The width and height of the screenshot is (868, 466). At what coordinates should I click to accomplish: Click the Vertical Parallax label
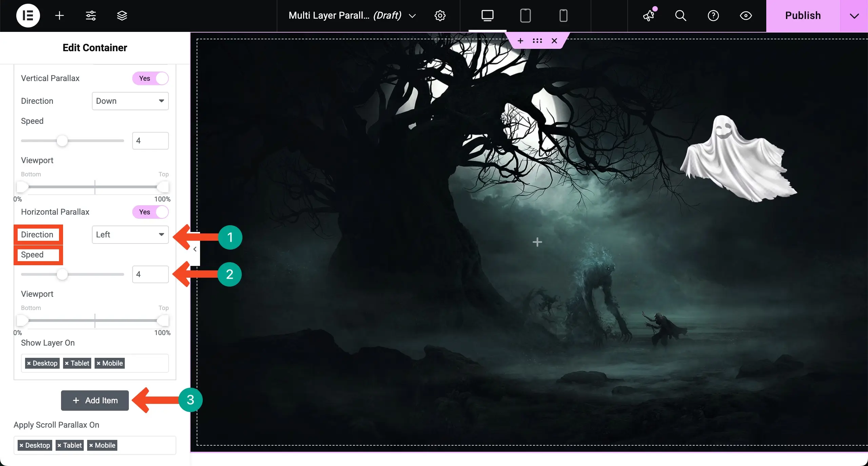(50, 78)
